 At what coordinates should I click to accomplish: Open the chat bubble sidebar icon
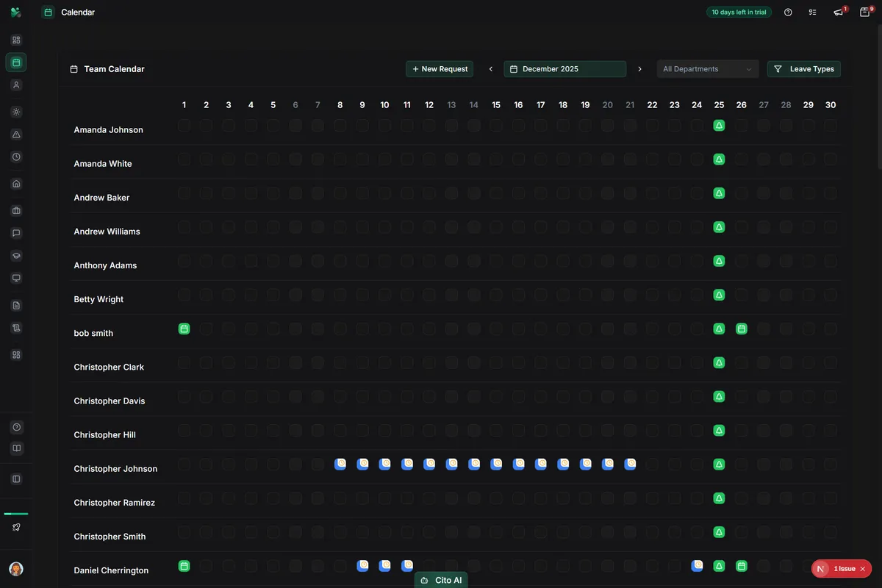point(16,233)
